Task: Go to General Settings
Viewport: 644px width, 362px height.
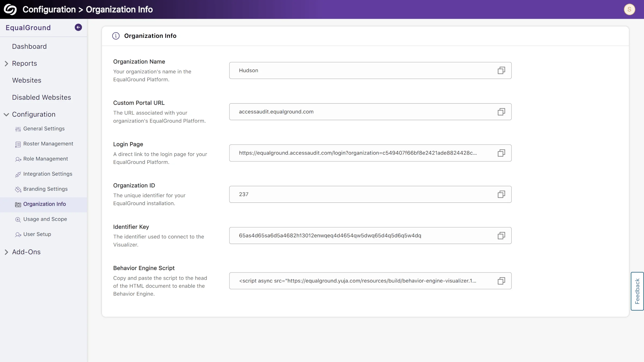Action: 44,129
